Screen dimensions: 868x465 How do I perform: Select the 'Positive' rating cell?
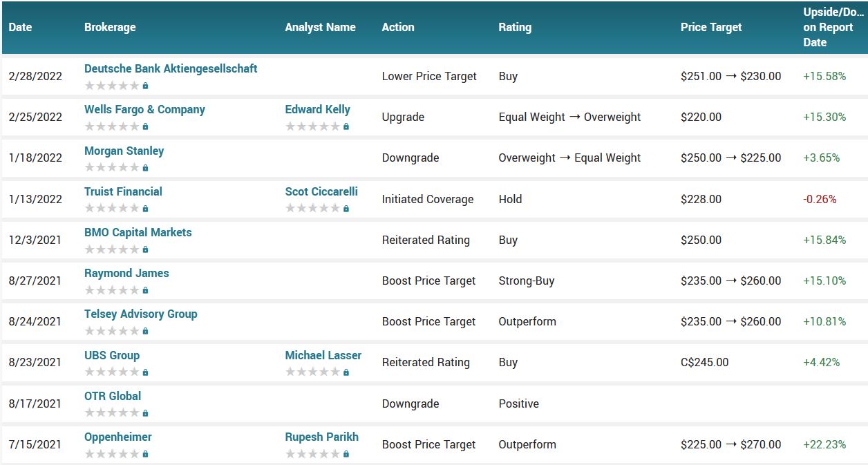tap(518, 404)
